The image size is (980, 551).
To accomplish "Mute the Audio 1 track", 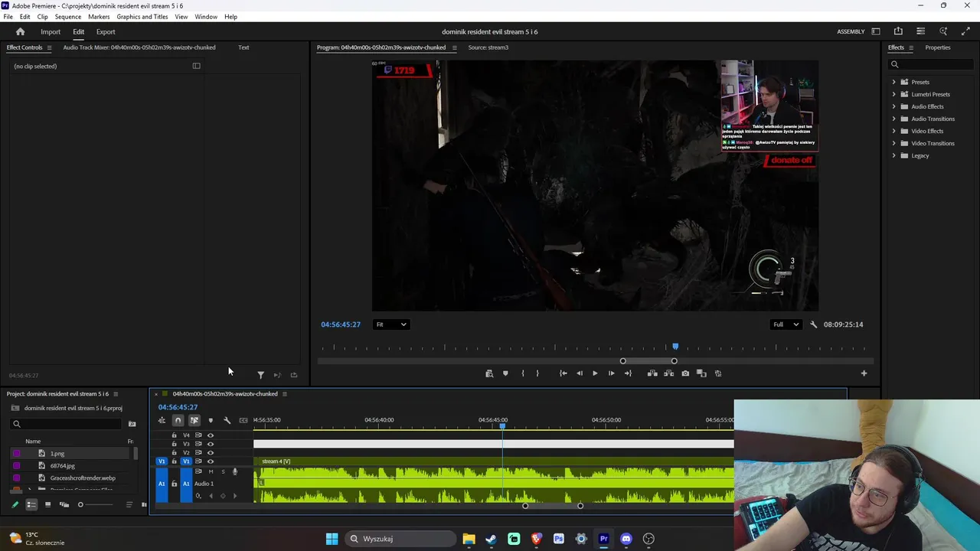I will pos(211,471).
